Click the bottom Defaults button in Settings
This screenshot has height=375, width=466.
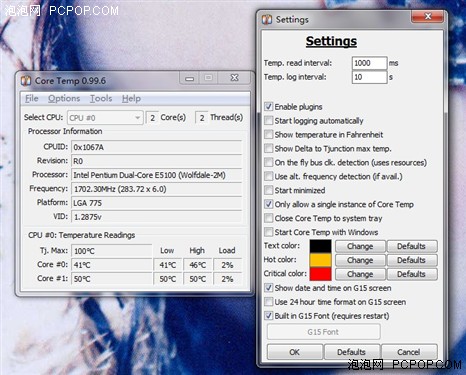pyautogui.click(x=351, y=352)
